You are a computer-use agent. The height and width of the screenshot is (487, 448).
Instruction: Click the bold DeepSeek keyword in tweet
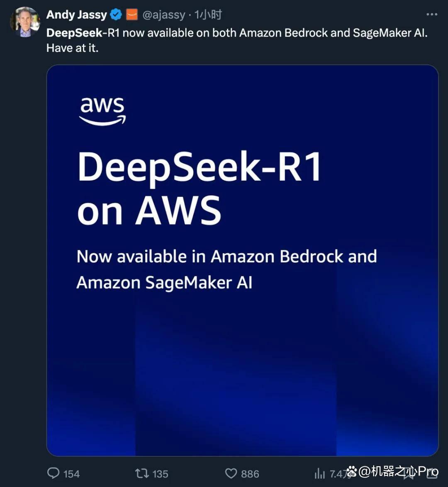click(x=74, y=33)
